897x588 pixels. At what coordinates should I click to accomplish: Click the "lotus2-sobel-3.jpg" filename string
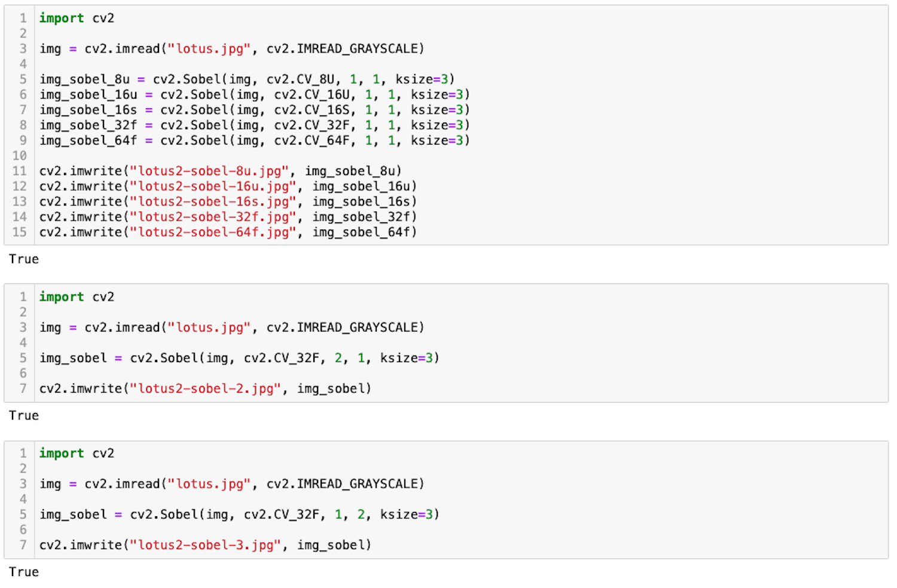(206, 545)
